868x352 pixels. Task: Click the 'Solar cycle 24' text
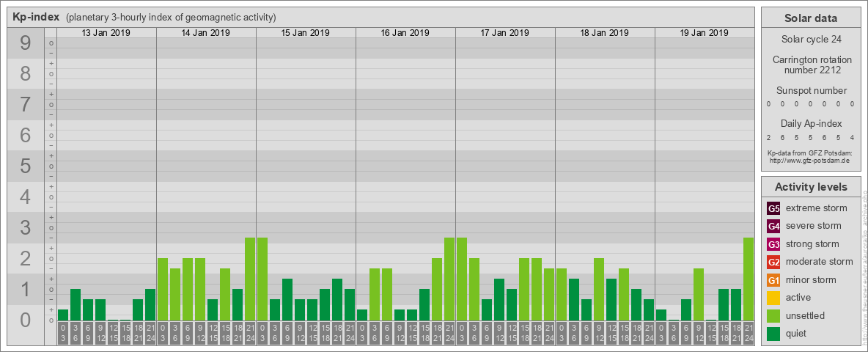point(811,40)
